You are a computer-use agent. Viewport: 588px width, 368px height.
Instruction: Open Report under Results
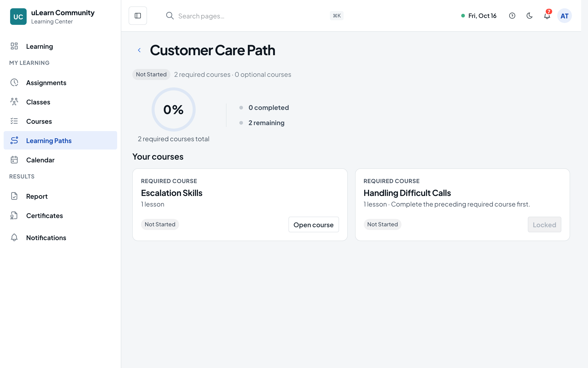pos(60,196)
